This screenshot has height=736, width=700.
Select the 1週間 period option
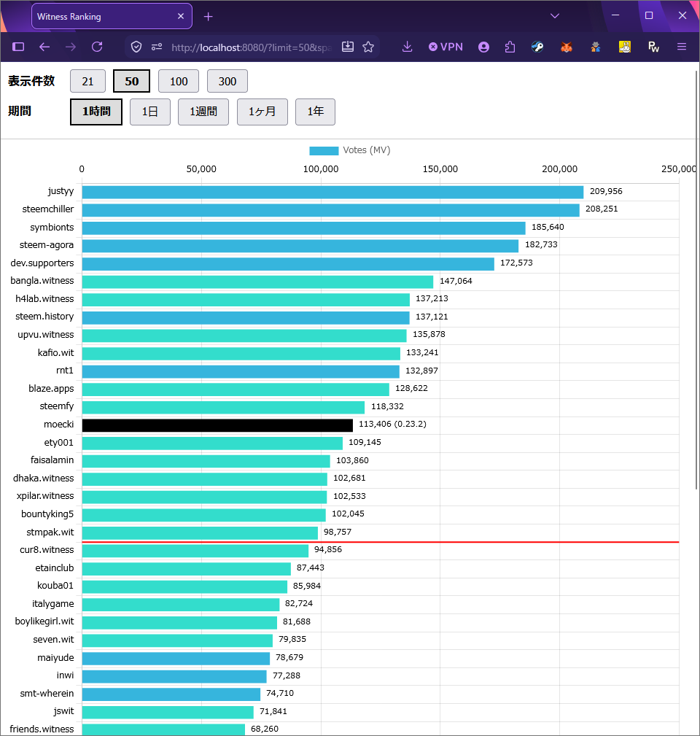coord(203,112)
